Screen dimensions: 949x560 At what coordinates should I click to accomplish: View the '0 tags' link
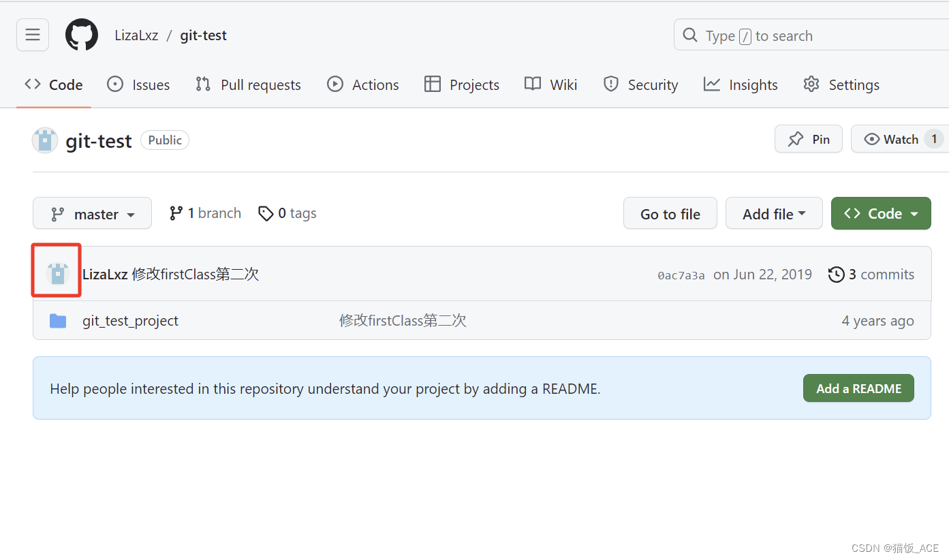[x=287, y=213]
